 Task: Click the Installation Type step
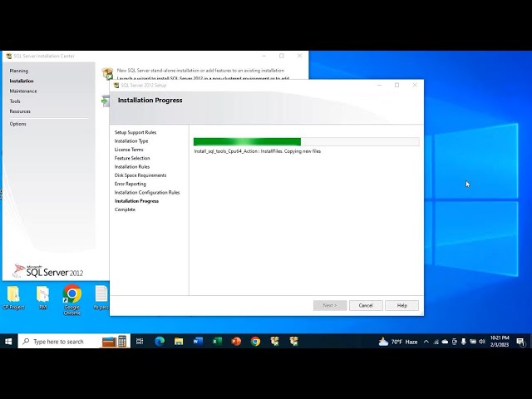tap(131, 140)
